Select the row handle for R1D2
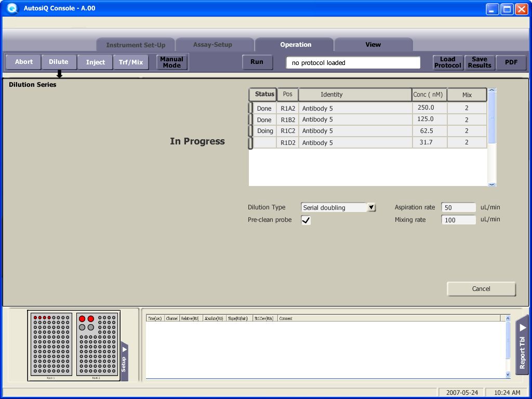Image resolution: width=532 pixels, height=399 pixels. [250, 143]
